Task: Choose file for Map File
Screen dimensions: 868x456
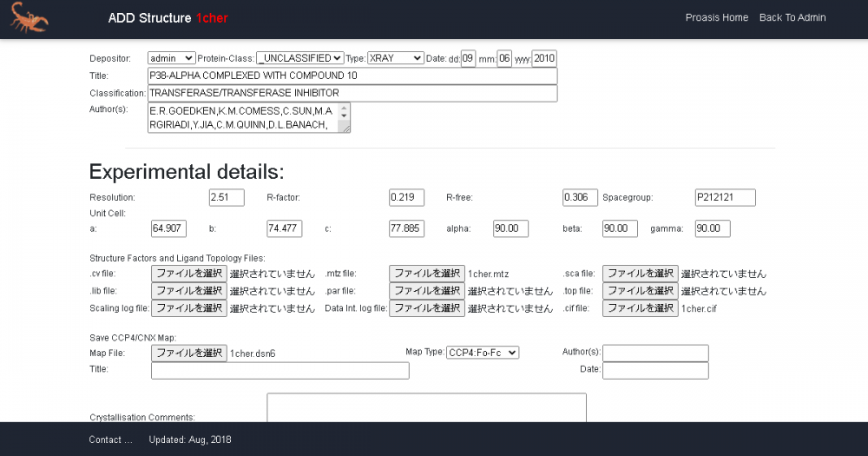Action: [x=189, y=353]
